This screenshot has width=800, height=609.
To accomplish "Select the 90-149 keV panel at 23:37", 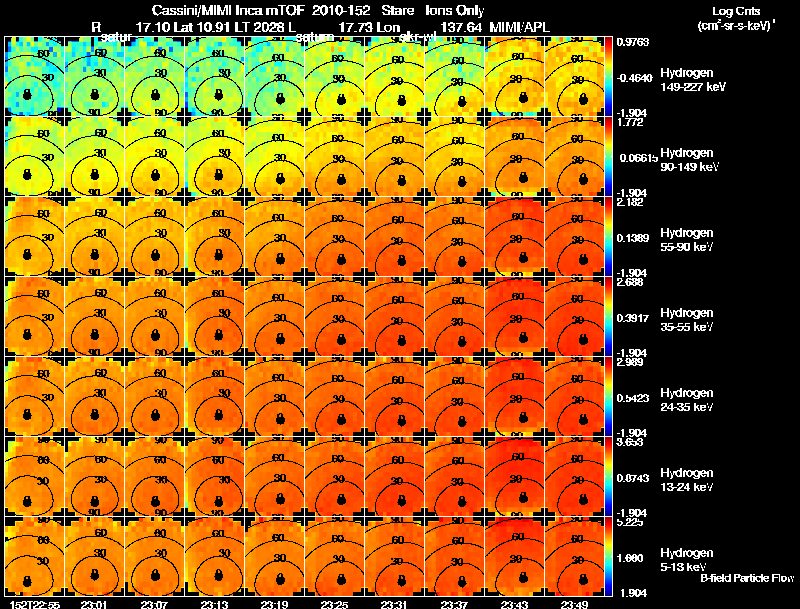I will (454, 157).
